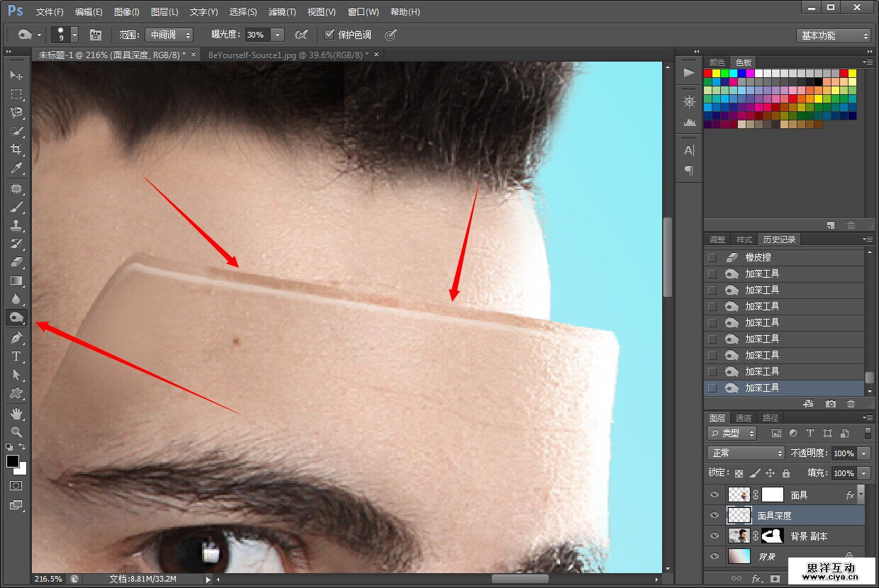This screenshot has height=588, width=879.
Task: Switch to the 通道 tab
Action: pyautogui.click(x=743, y=418)
